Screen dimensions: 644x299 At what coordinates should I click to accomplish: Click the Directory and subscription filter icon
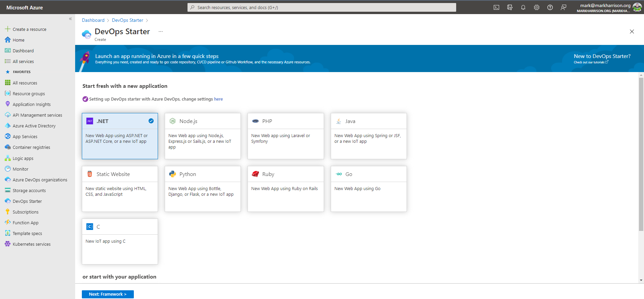[x=510, y=7]
